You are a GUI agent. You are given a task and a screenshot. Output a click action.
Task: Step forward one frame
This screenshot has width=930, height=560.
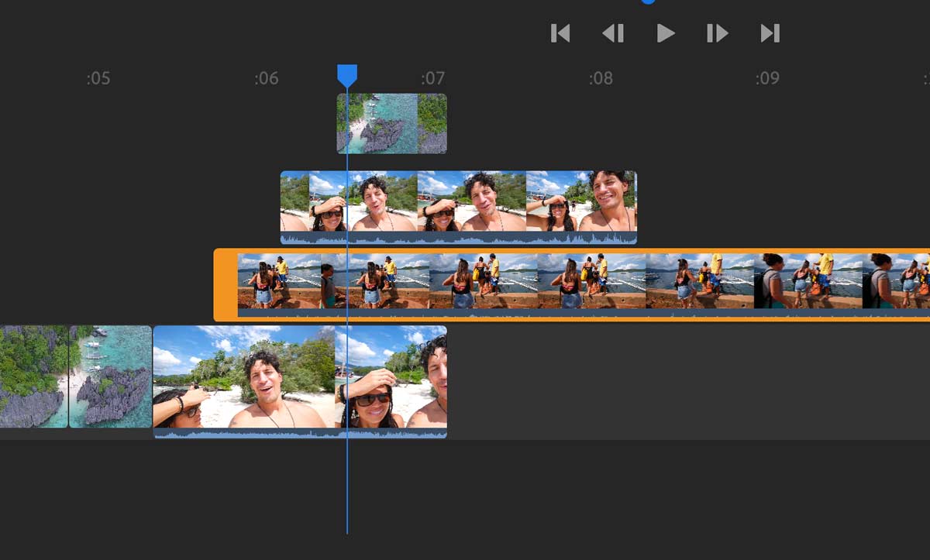(x=718, y=33)
